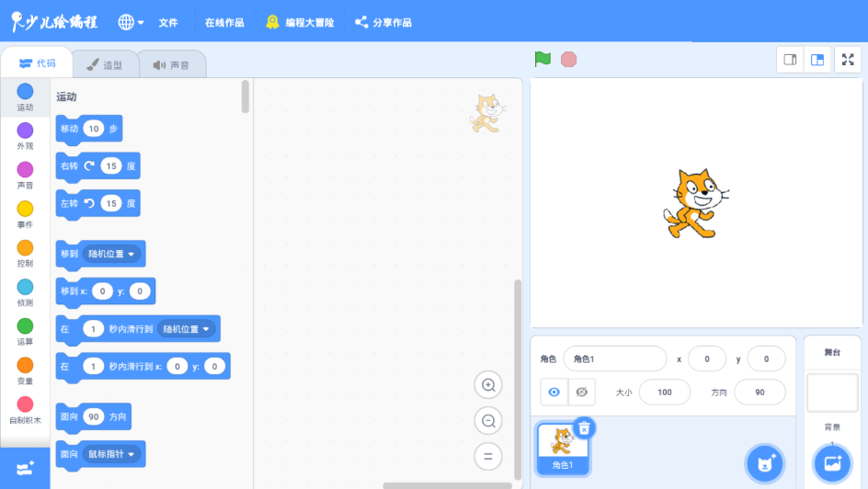Image resolution: width=868 pixels, height=489 pixels.
Task: Select the purple 外观 category swatch
Action: point(25,131)
